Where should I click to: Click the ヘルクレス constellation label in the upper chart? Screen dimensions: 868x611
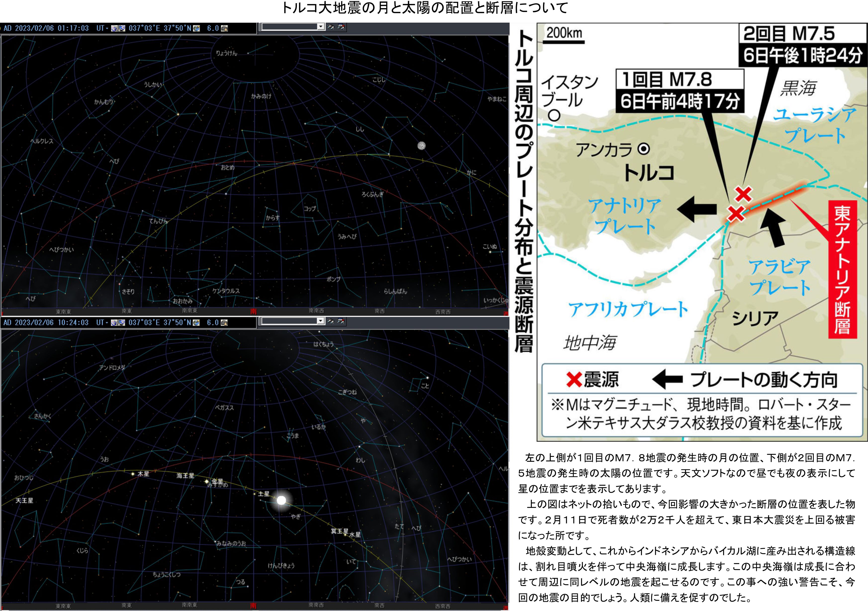click(42, 141)
